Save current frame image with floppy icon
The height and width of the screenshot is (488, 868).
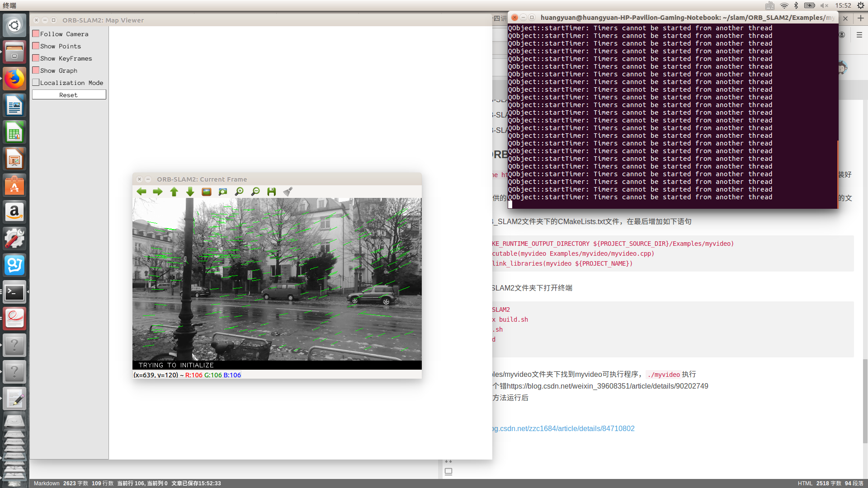272,192
